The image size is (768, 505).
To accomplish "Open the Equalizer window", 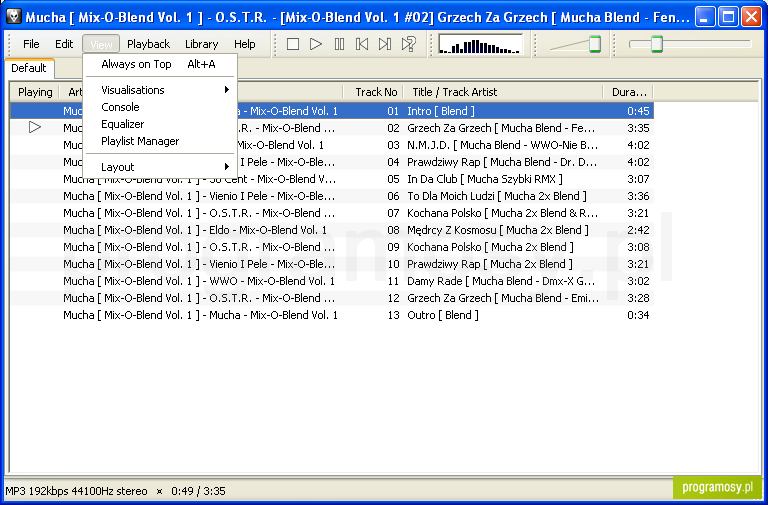I will coord(160,124).
